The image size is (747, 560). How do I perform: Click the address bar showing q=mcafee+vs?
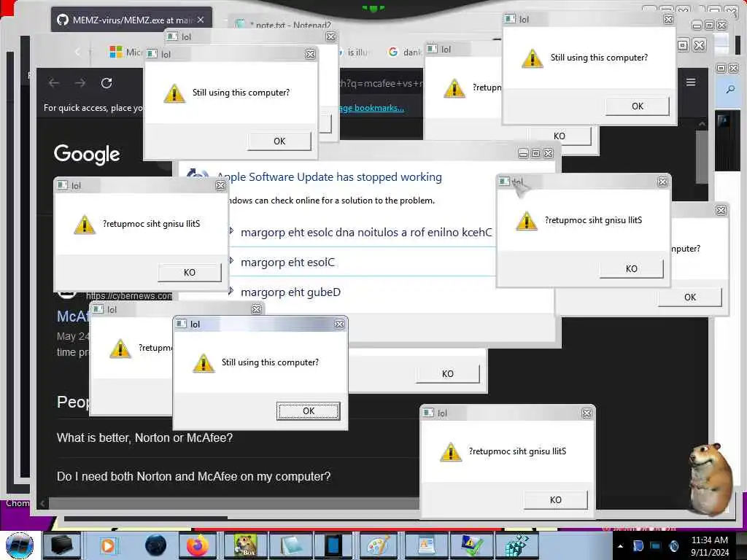pyautogui.click(x=380, y=83)
